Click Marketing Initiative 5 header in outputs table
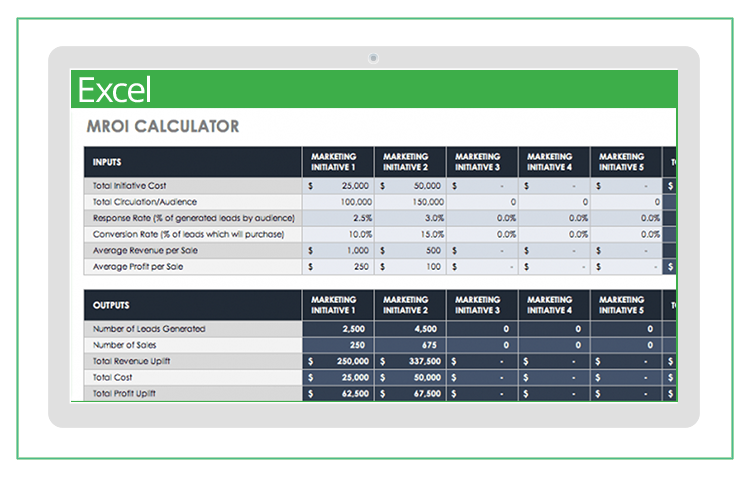The image size is (746, 479). [625, 305]
